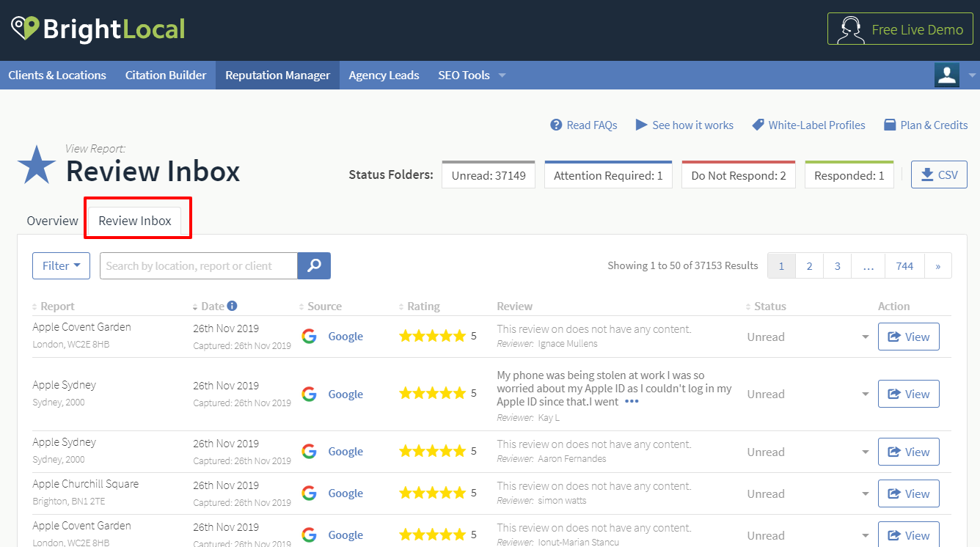Image resolution: width=980 pixels, height=547 pixels.
Task: Click current page 1 button
Action: 781,266
